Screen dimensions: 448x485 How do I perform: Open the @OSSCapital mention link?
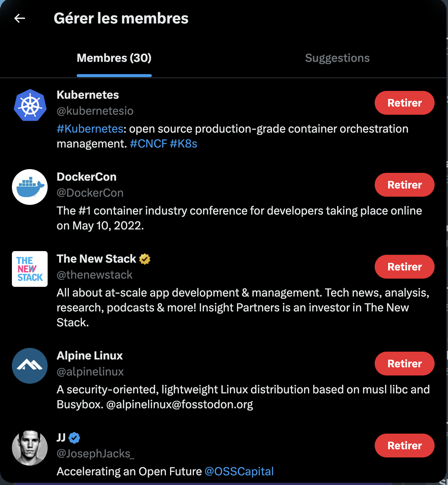click(x=239, y=472)
